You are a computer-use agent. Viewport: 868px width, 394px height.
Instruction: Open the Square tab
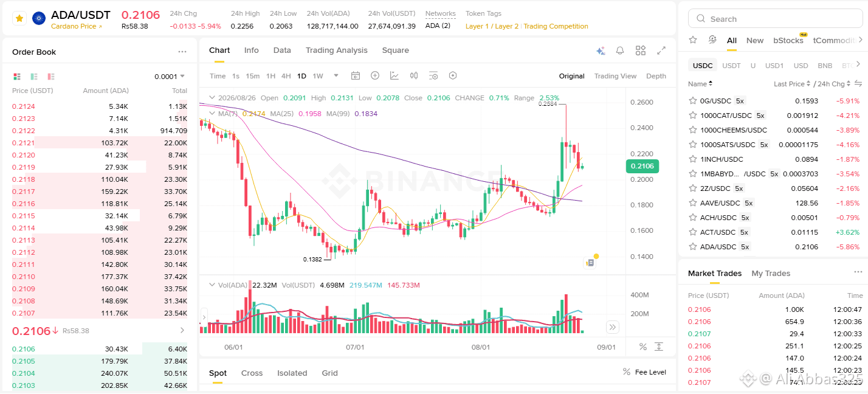point(396,50)
